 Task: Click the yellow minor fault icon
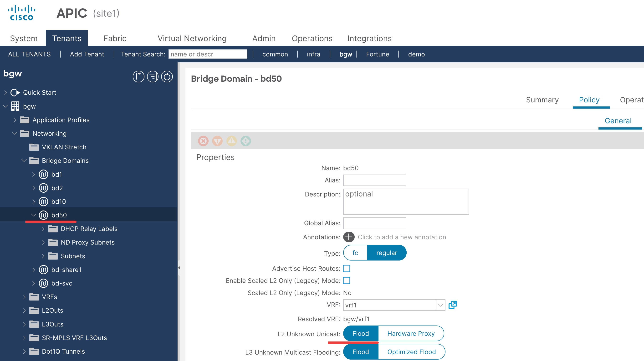point(231,141)
